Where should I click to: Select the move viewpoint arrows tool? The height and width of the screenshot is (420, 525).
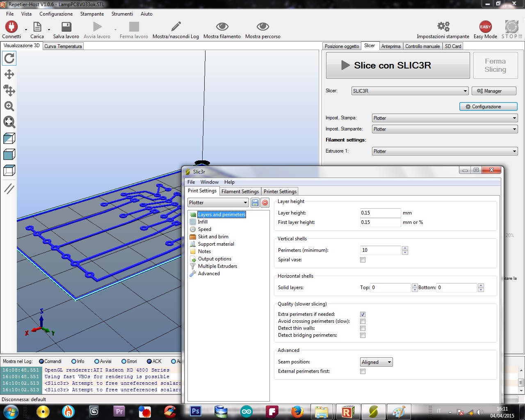click(x=9, y=74)
